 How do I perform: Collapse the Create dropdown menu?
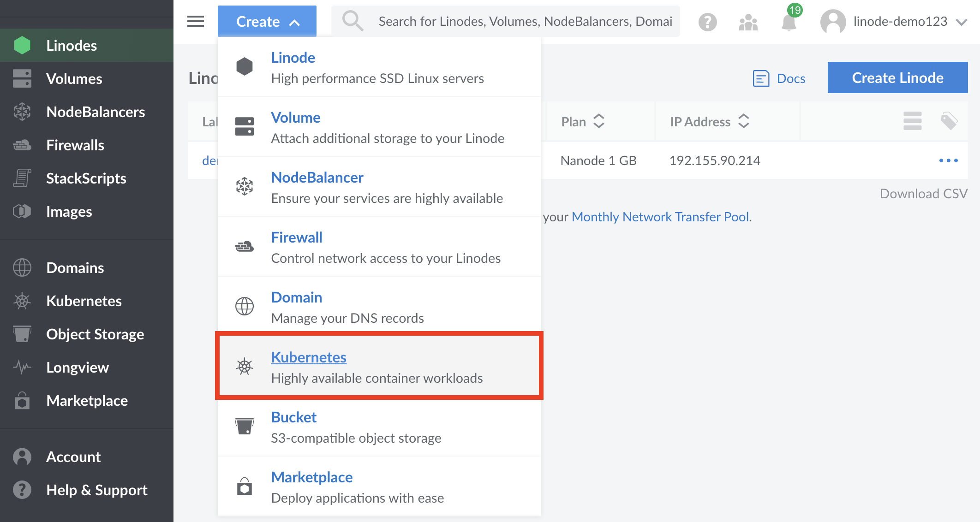click(267, 21)
